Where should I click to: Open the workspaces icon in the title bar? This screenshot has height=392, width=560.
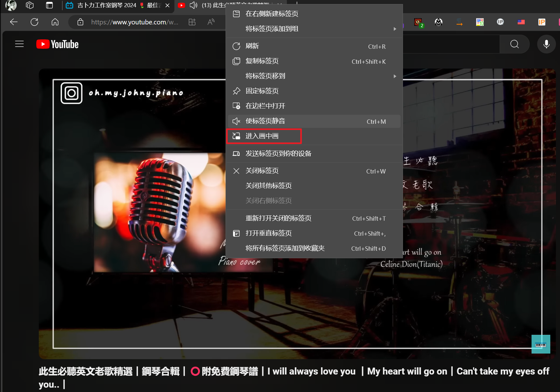click(30, 5)
